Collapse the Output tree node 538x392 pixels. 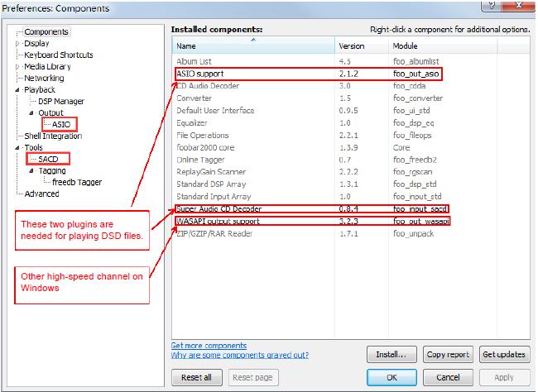tap(31, 112)
